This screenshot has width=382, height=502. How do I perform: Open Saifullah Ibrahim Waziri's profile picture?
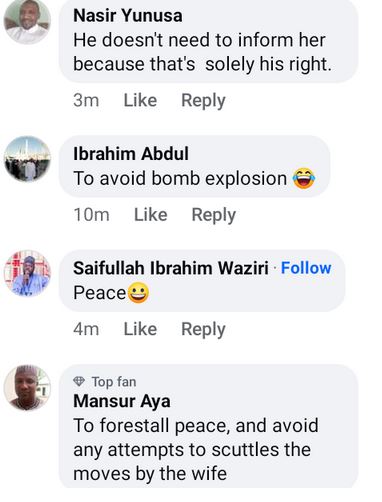[x=27, y=273]
